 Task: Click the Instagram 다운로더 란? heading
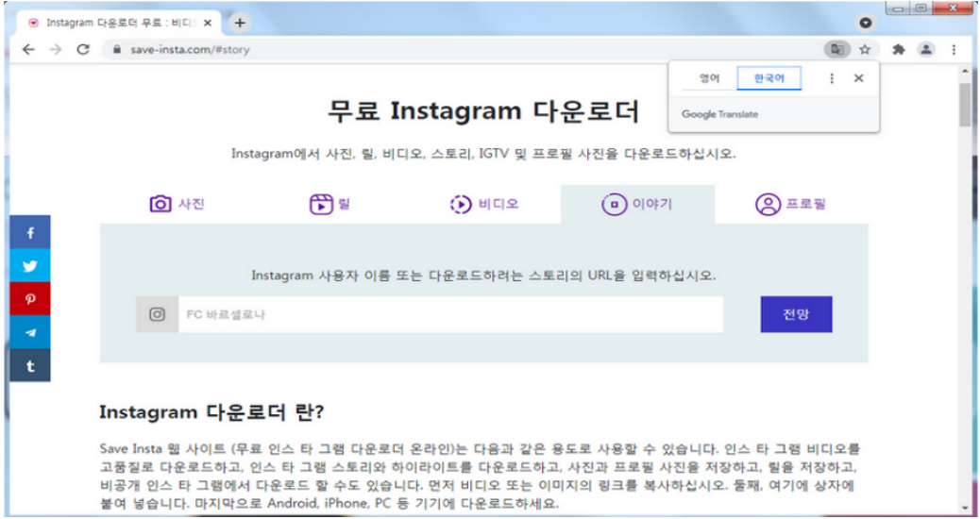coord(211,412)
